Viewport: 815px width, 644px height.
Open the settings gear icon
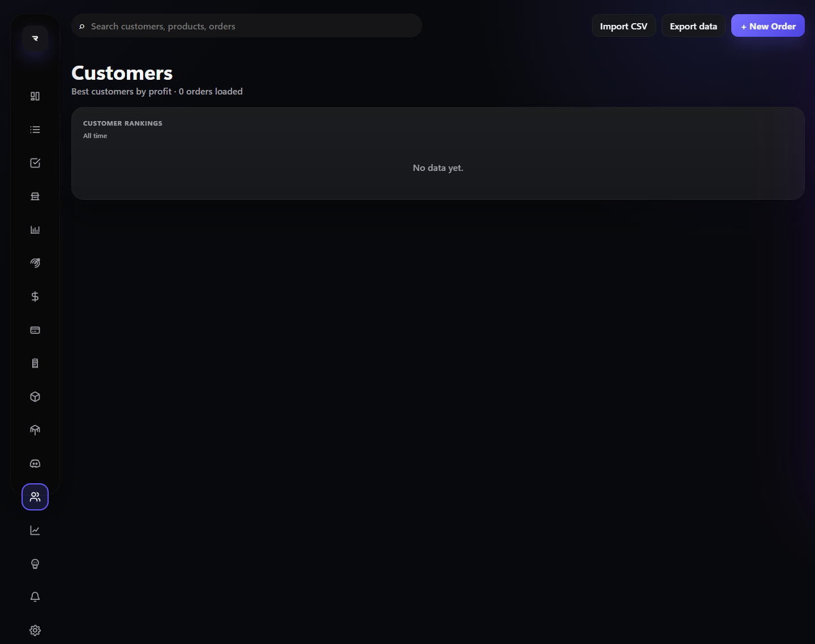pyautogui.click(x=35, y=630)
